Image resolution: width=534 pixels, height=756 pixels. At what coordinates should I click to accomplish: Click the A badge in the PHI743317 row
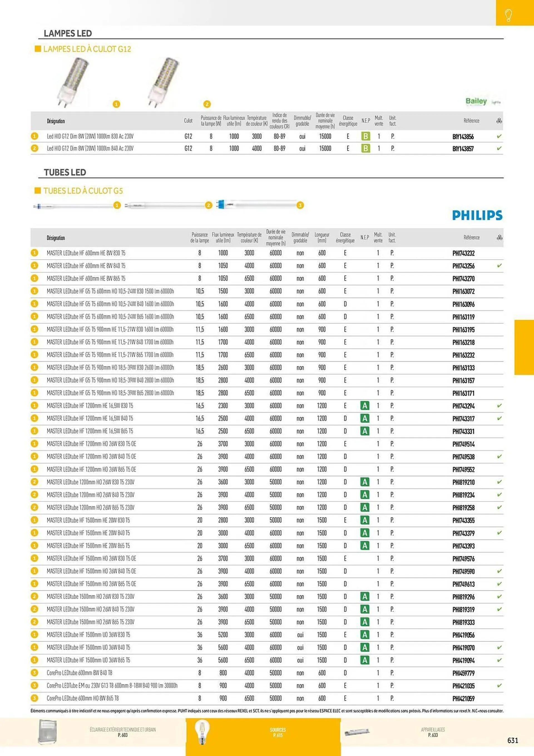365,418
